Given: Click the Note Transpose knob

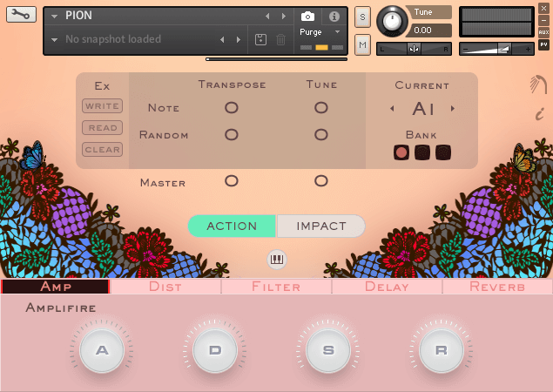Looking at the screenshot, I should 232,107.
